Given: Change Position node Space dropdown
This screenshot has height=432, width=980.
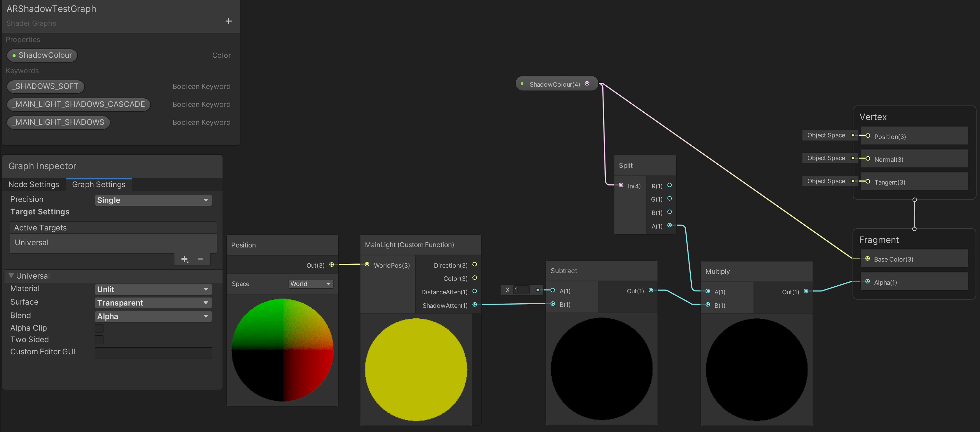Looking at the screenshot, I should pyautogui.click(x=310, y=284).
